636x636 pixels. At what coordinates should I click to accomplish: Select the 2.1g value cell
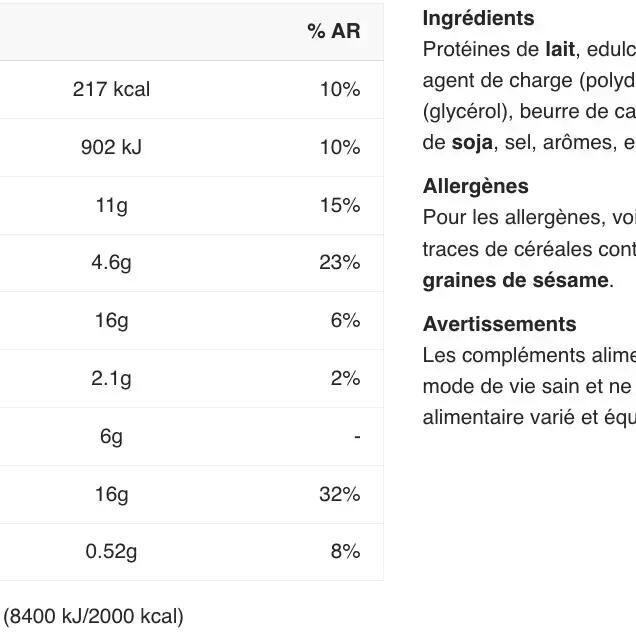[x=111, y=378]
